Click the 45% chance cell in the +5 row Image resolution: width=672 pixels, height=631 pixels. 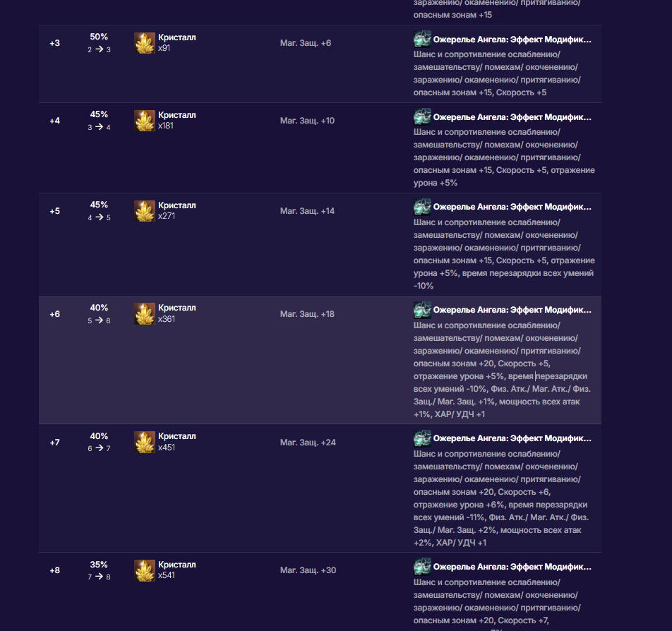[99, 205]
